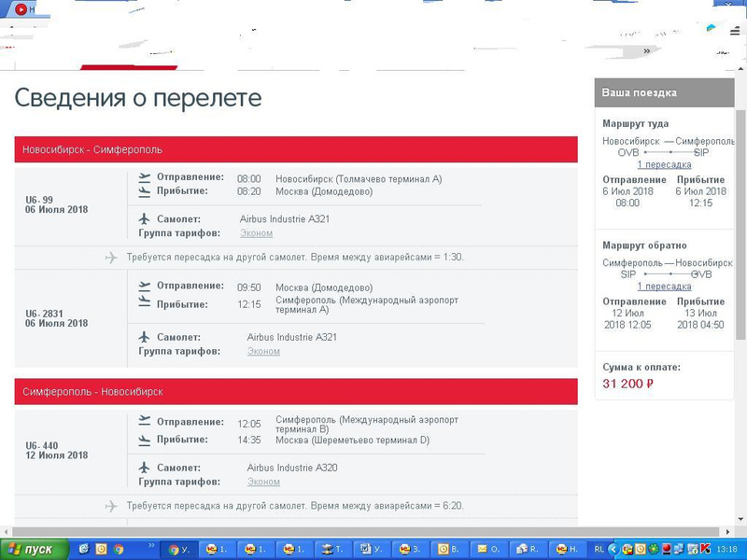Click the envelope mail taskbar button
Viewport: 747px width, 560px height.
point(488,549)
